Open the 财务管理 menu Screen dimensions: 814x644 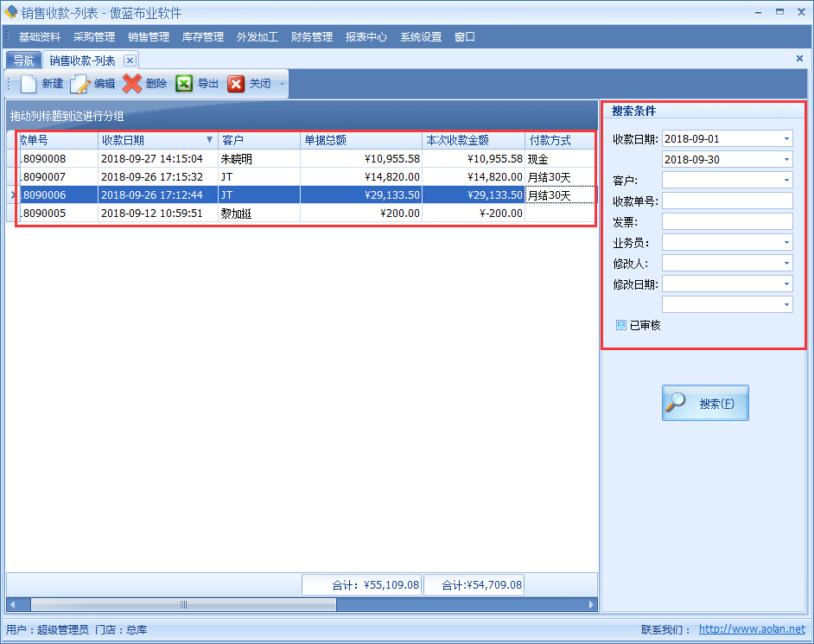pos(311,37)
